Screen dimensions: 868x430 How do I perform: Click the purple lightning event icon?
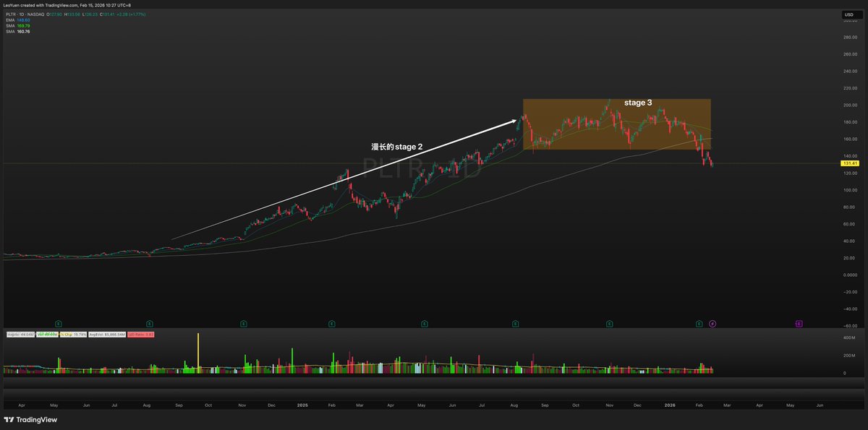pos(712,324)
